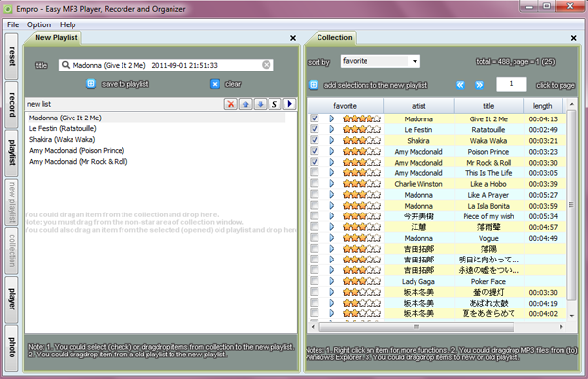
Task: Move item up with the blue up-arrow icon
Action: coord(246,104)
